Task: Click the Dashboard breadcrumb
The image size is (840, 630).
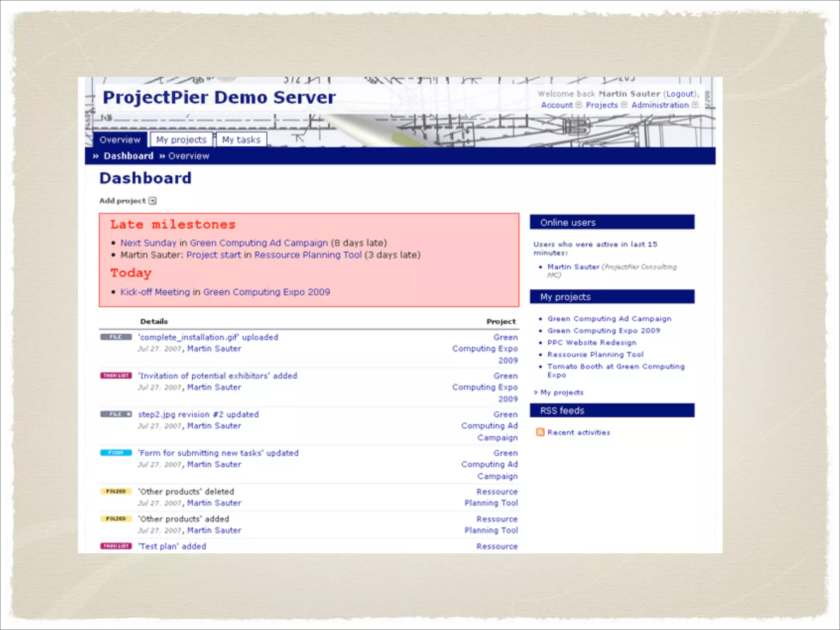Action: [x=128, y=156]
